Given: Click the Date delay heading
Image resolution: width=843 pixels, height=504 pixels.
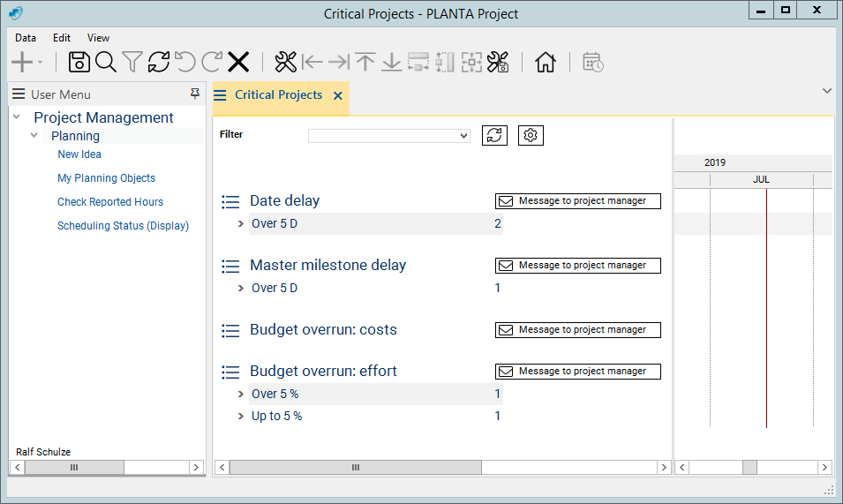Looking at the screenshot, I should click(285, 201).
